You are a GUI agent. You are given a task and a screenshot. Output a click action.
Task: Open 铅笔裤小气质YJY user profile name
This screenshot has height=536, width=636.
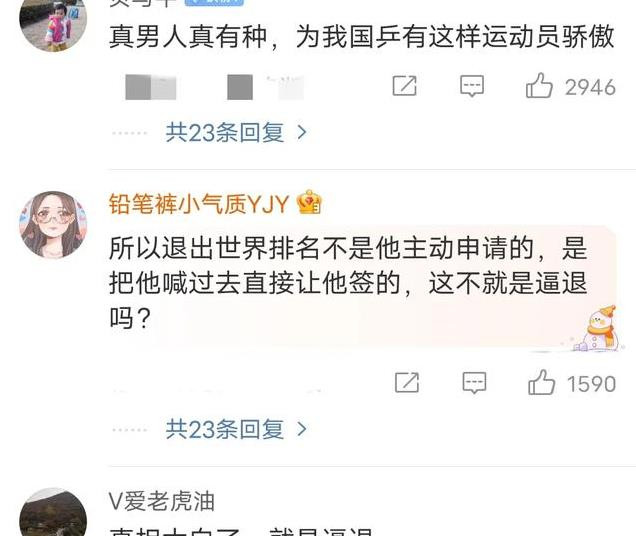[x=199, y=203]
